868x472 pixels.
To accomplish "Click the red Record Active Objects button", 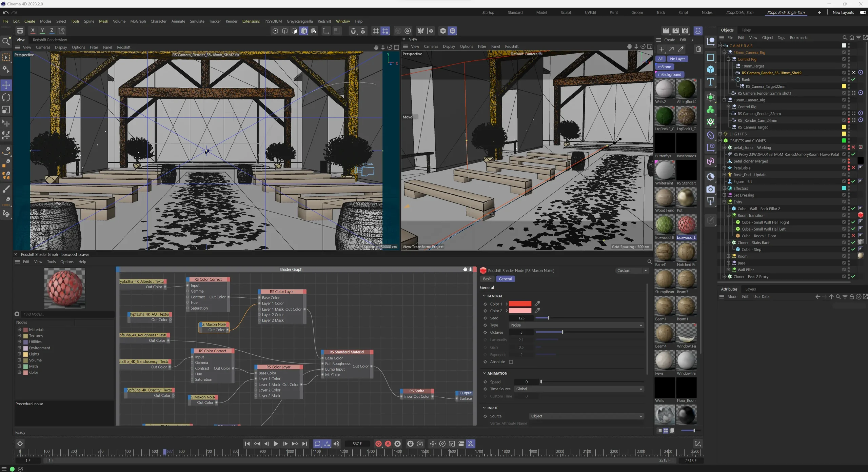I will tap(378, 444).
